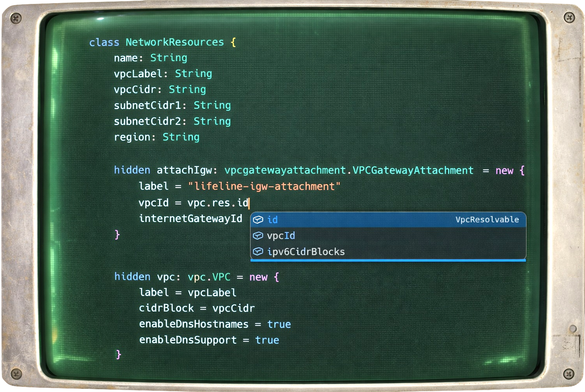
Task: Click the true value of enableDnsSupport
Action: [x=267, y=340]
